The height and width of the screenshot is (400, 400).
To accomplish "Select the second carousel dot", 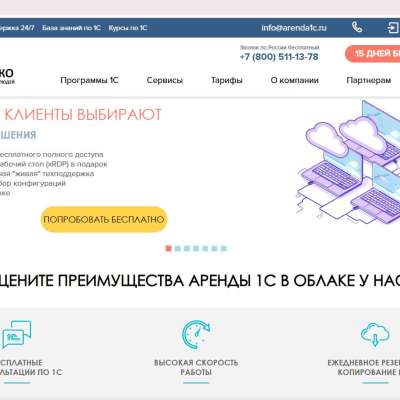I will [178, 248].
